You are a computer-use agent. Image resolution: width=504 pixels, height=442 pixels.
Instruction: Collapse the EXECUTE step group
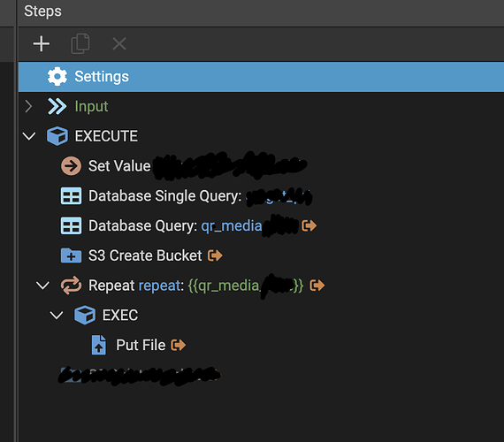29,136
